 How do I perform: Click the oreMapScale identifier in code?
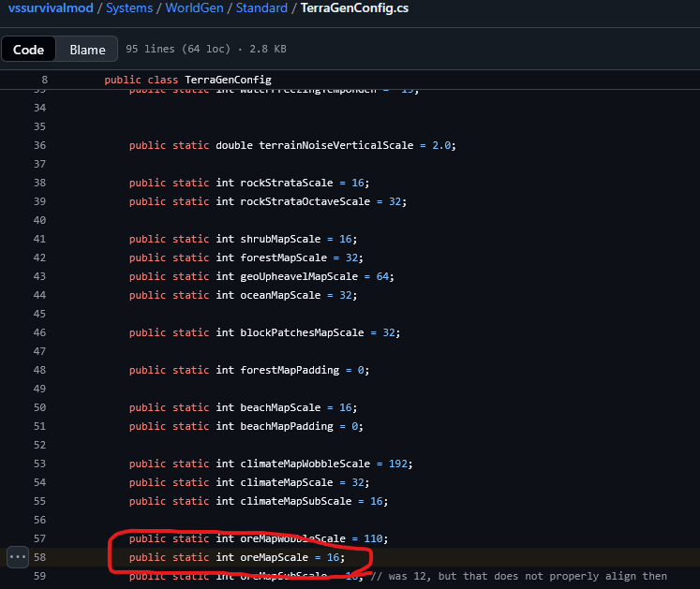pyautogui.click(x=274, y=557)
